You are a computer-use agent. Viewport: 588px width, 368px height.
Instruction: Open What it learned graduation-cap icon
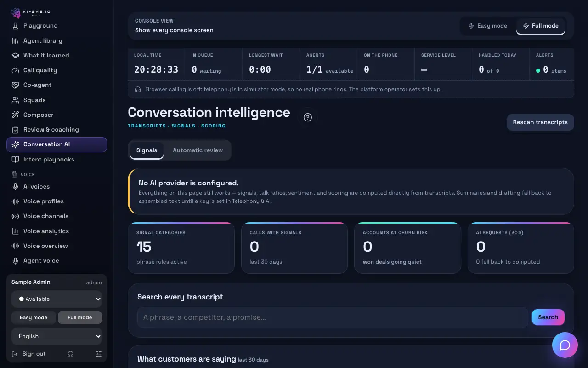[x=15, y=55]
